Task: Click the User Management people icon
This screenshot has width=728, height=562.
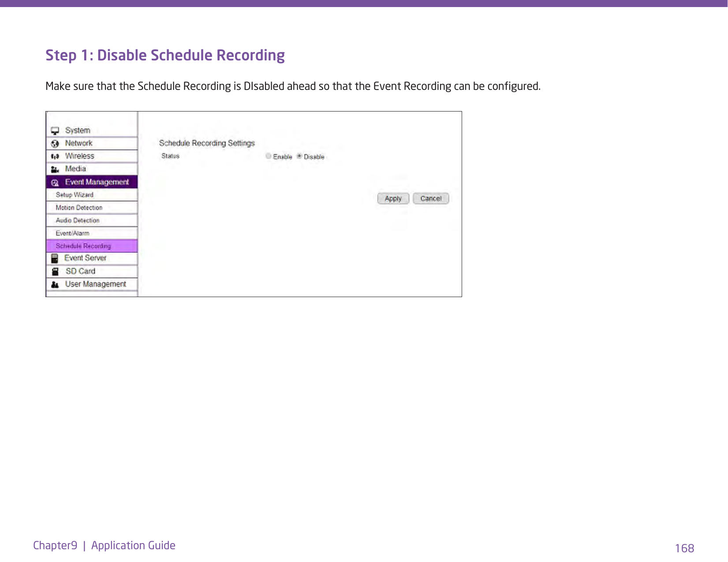Action: pyautogui.click(x=55, y=285)
